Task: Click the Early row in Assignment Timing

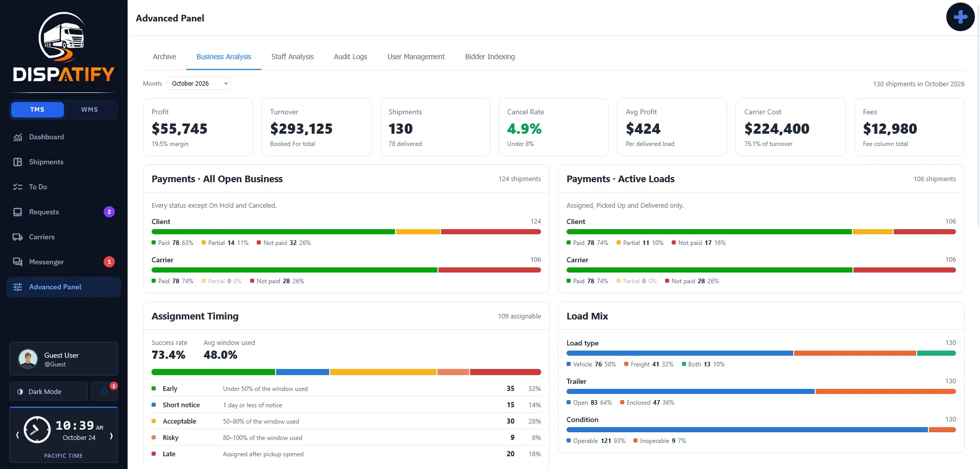Action: click(x=346, y=389)
